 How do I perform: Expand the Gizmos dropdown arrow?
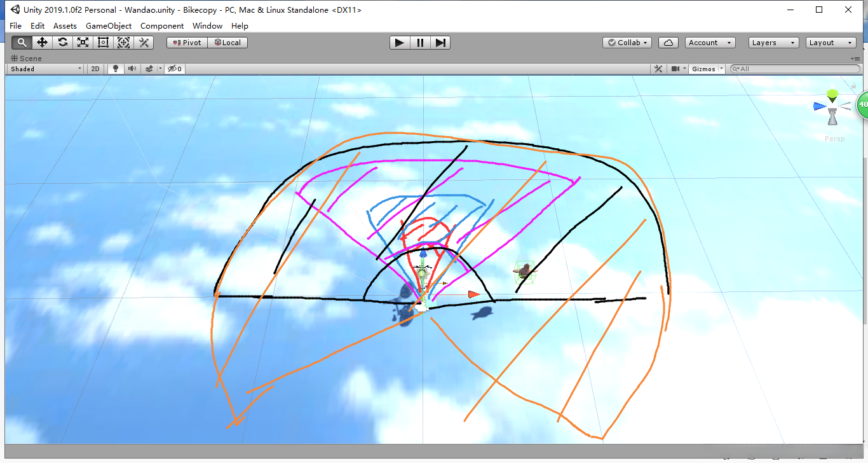pos(721,69)
